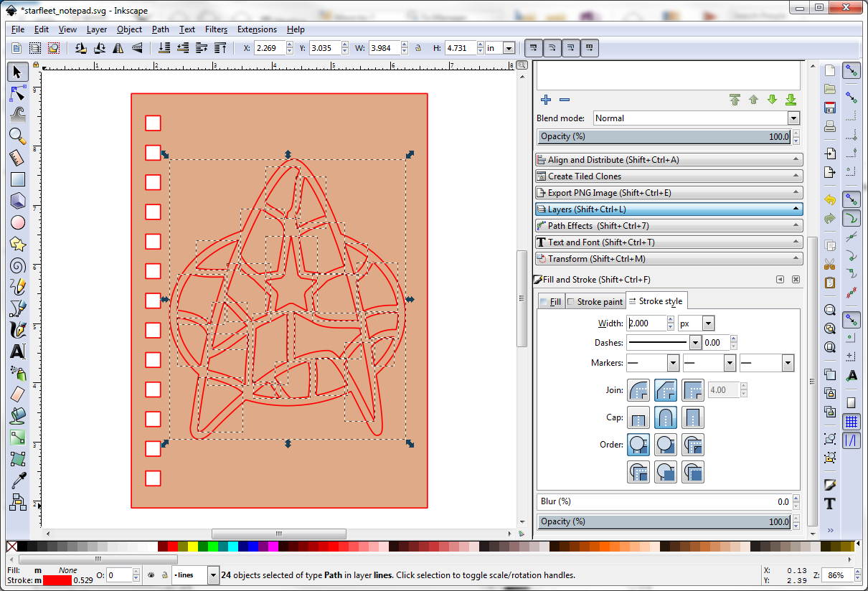The height and width of the screenshot is (591, 868).
Task: Select the Spiral tool
Action: (18, 265)
